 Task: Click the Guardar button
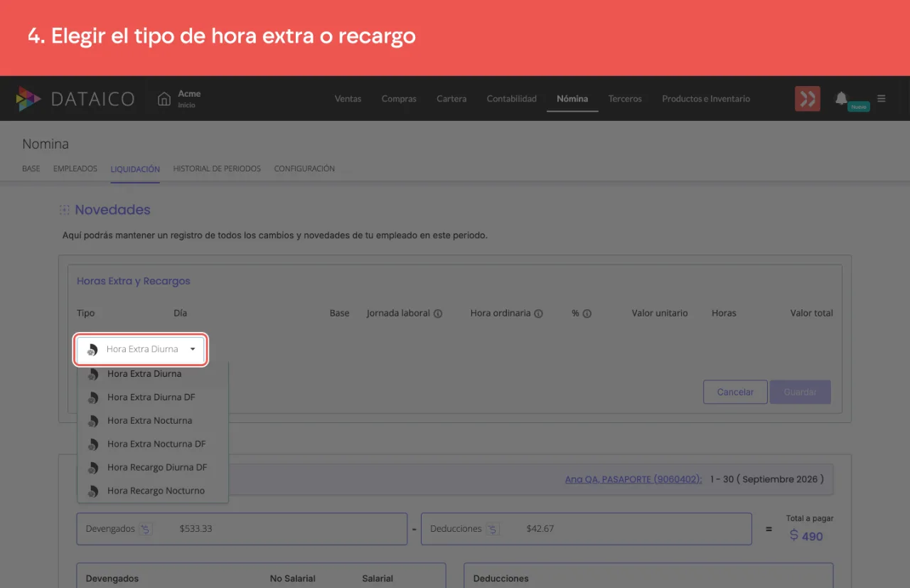801,392
